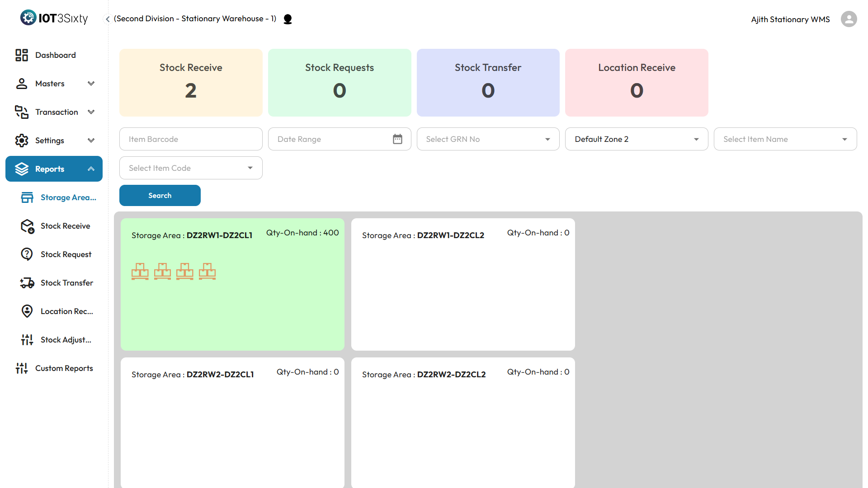The image size is (868, 488).
Task: Click the Location Receive pin icon
Action: (27, 311)
